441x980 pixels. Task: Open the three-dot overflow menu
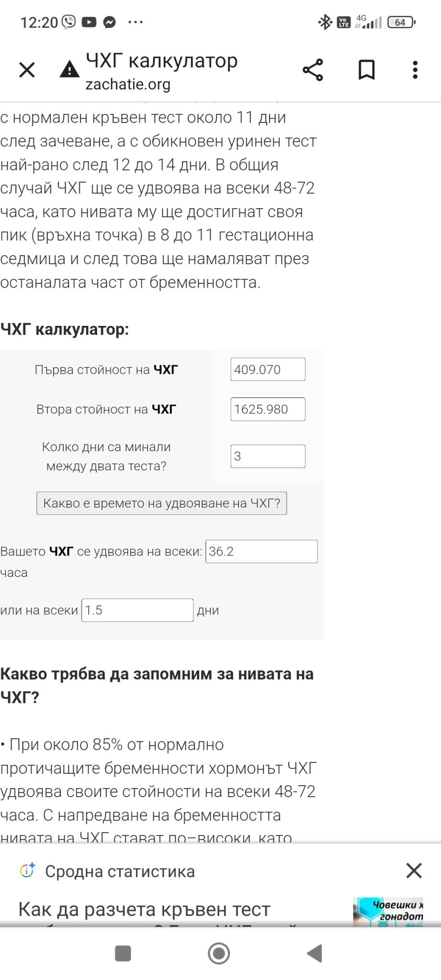click(x=415, y=70)
